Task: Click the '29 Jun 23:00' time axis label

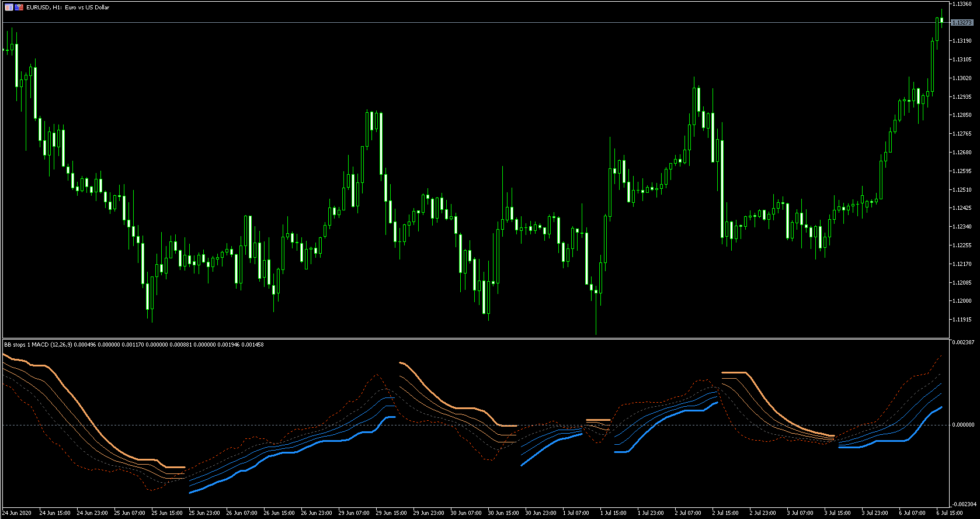Action: tap(429, 513)
